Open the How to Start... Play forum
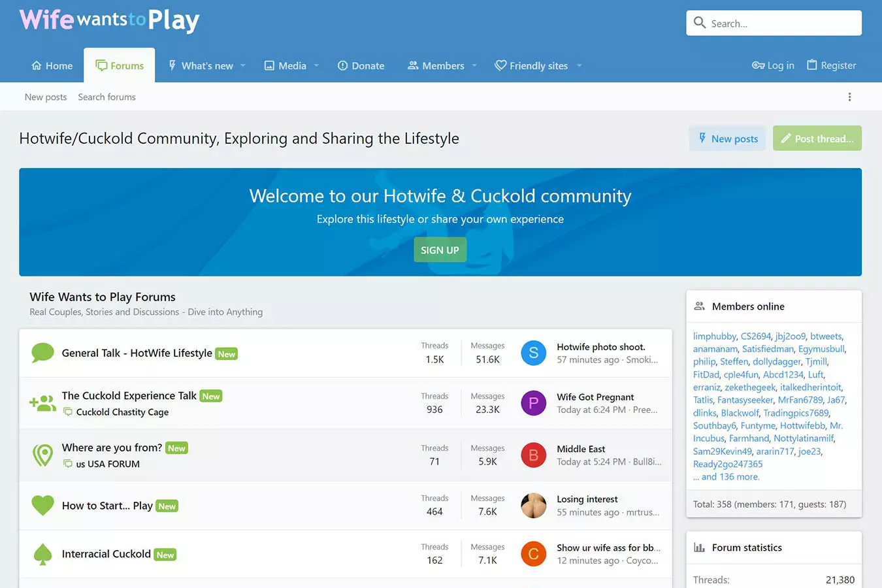The height and width of the screenshot is (588, 882). [107, 506]
